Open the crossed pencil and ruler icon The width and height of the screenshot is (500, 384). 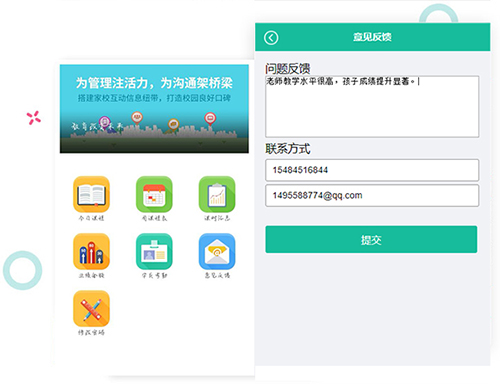pyautogui.click(x=91, y=308)
